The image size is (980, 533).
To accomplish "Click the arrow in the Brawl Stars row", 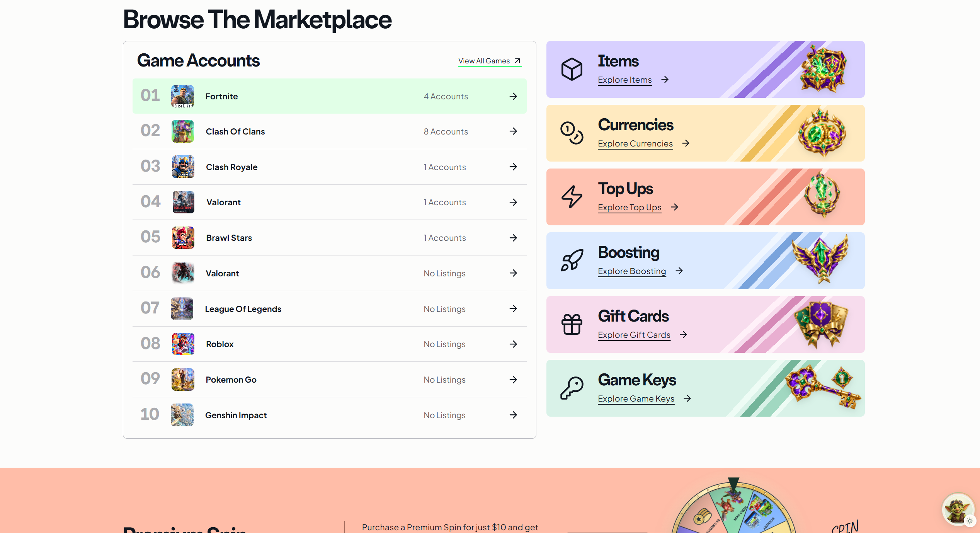I will [x=513, y=238].
